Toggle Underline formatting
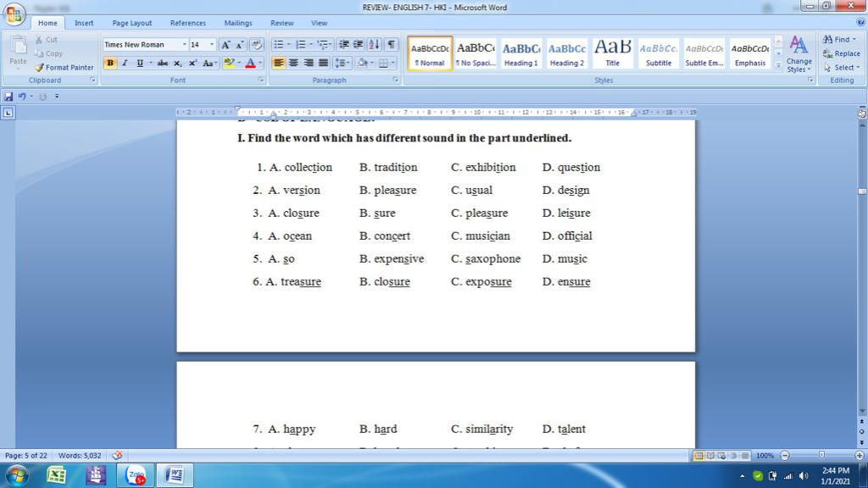This screenshot has width=868, height=488. pos(140,63)
